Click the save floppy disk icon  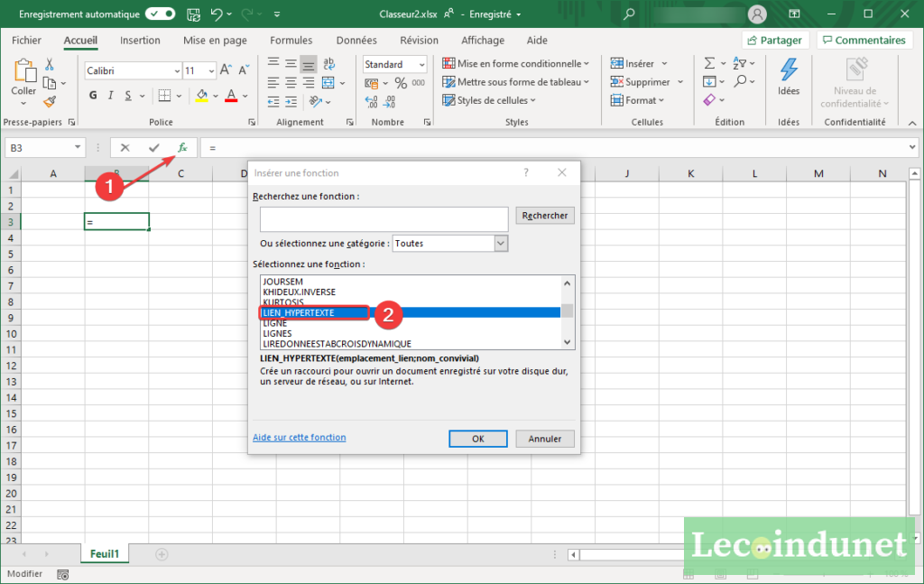194,14
